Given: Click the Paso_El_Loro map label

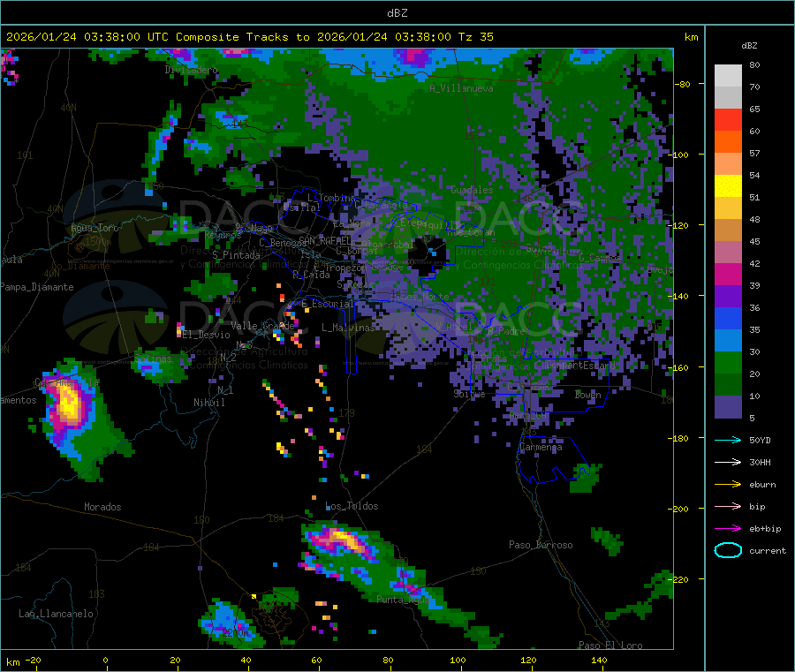Looking at the screenshot, I should (610, 646).
